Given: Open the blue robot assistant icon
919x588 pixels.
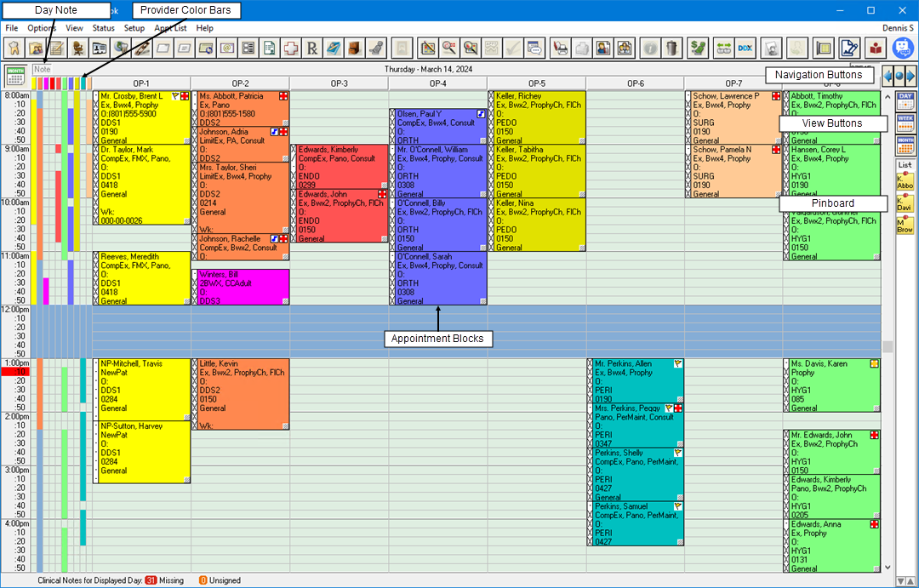Looking at the screenshot, I should click(x=902, y=47).
